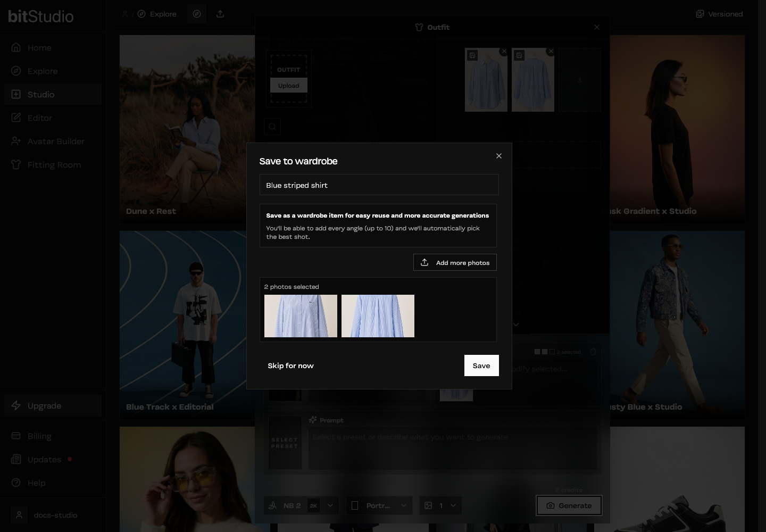Screen dimensions: 766x532
Task: Open the docs-studio account menu
Action: (53, 515)
